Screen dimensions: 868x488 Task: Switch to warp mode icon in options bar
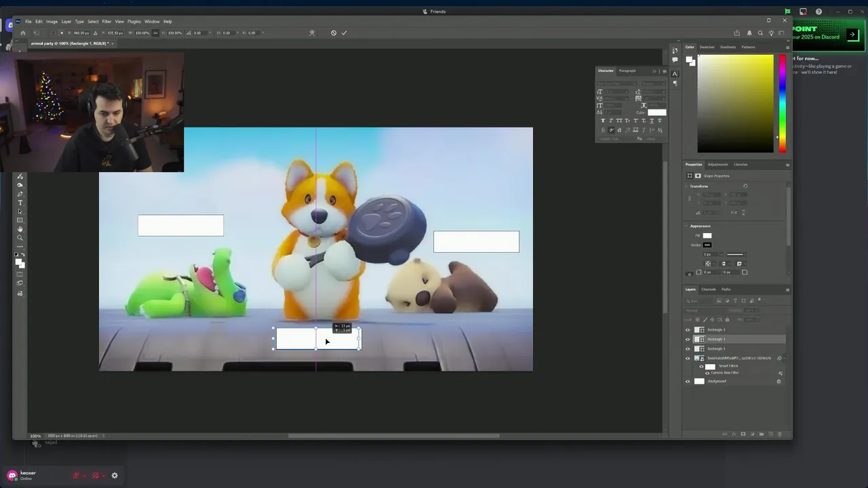tap(312, 33)
